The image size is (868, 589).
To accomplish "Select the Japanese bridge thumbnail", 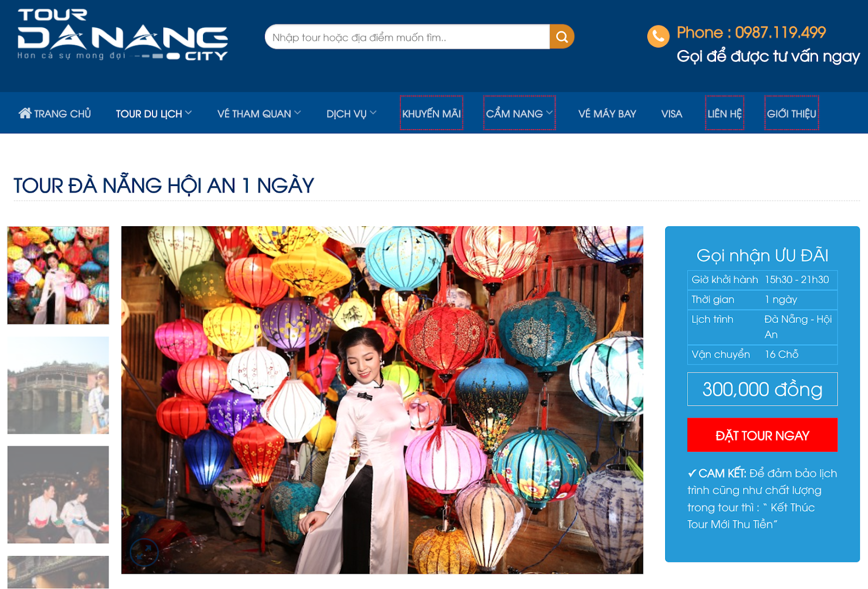I will (58, 385).
